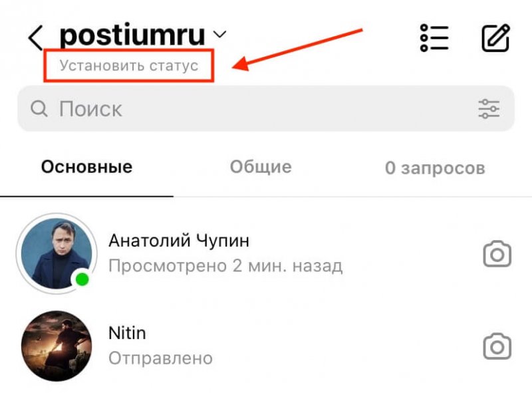This screenshot has height=393, width=532.
Task: Open chat with Анатолий Чупин
Action: click(x=266, y=253)
